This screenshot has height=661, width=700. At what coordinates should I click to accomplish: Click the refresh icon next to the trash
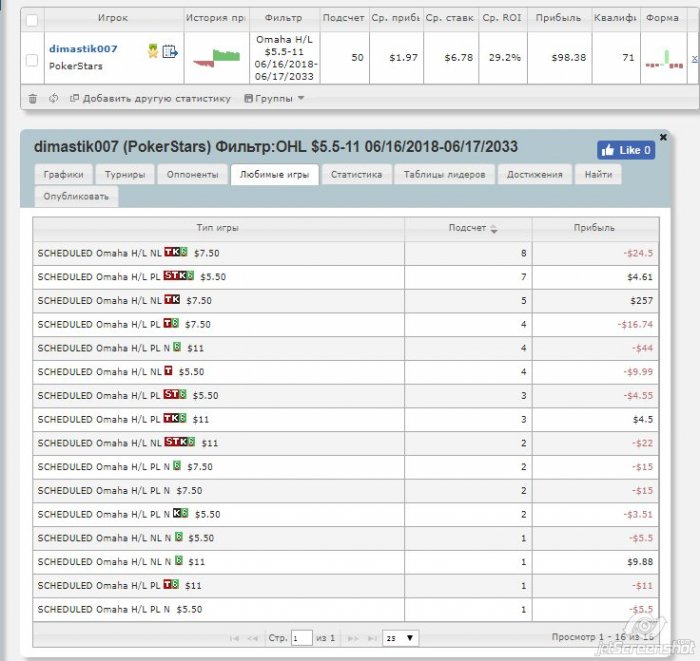[54, 98]
